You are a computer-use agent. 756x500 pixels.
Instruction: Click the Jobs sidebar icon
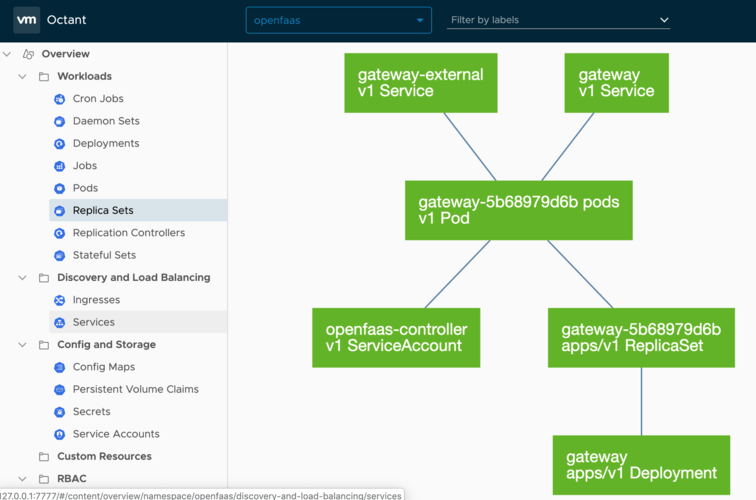pyautogui.click(x=59, y=166)
